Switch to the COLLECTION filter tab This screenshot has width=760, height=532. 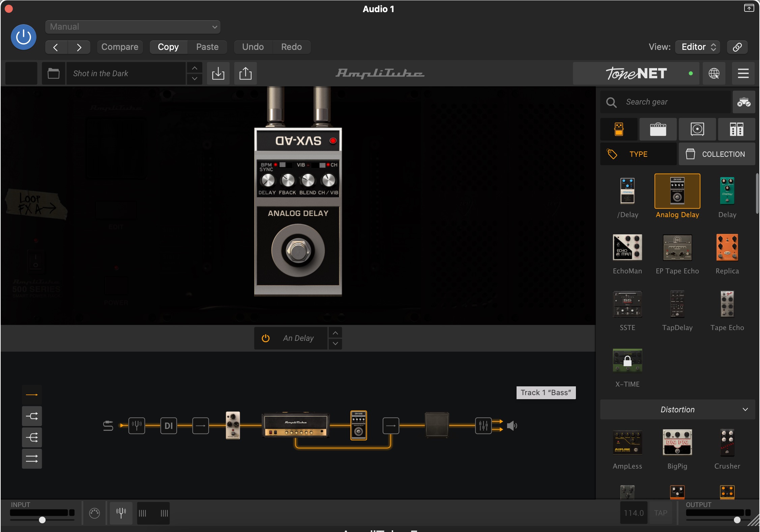pyautogui.click(x=717, y=154)
